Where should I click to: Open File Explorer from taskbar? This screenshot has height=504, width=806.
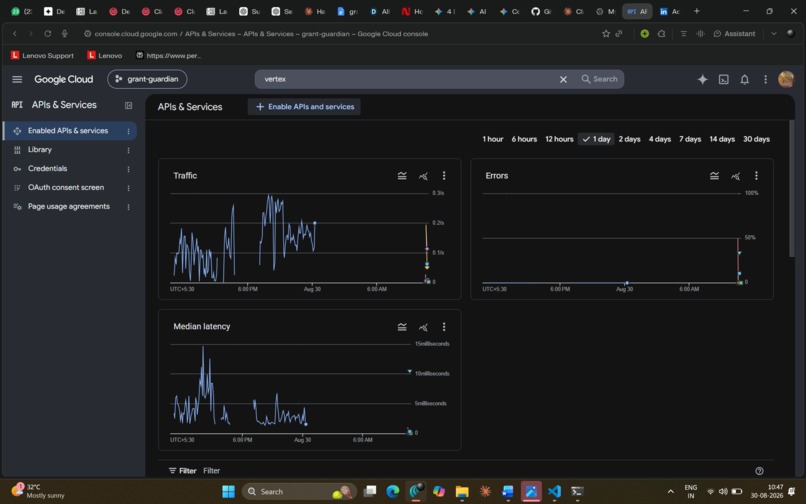(x=462, y=491)
